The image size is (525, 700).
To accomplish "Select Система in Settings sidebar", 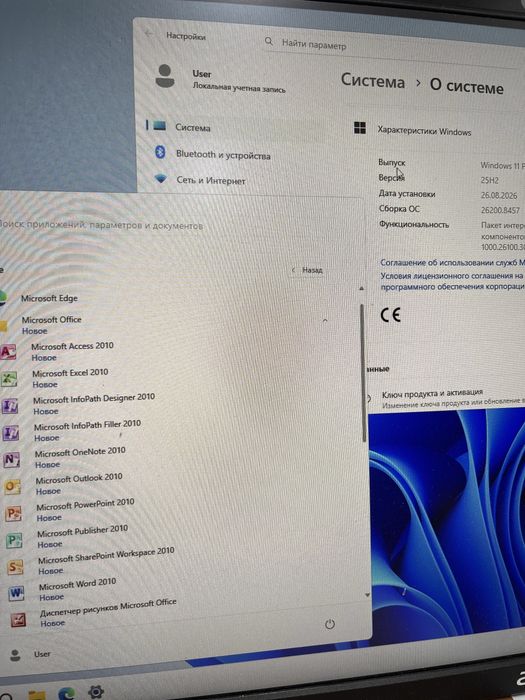I will coord(193,128).
